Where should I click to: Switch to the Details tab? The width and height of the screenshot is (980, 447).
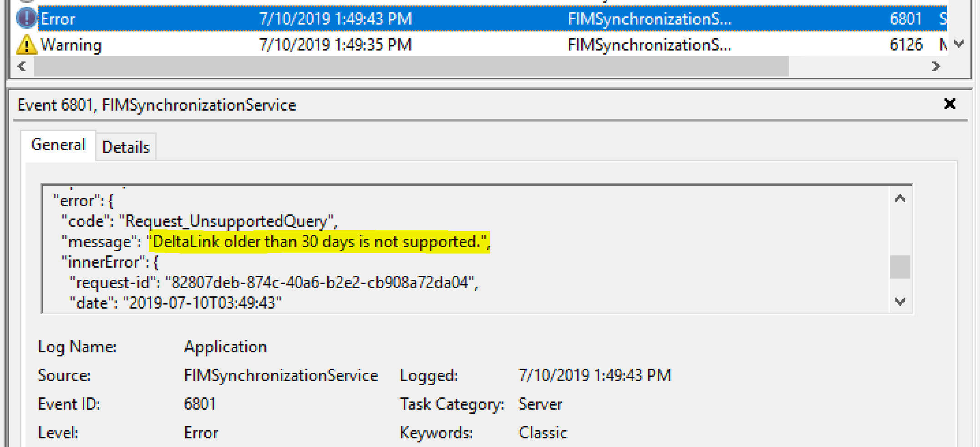[x=126, y=147]
